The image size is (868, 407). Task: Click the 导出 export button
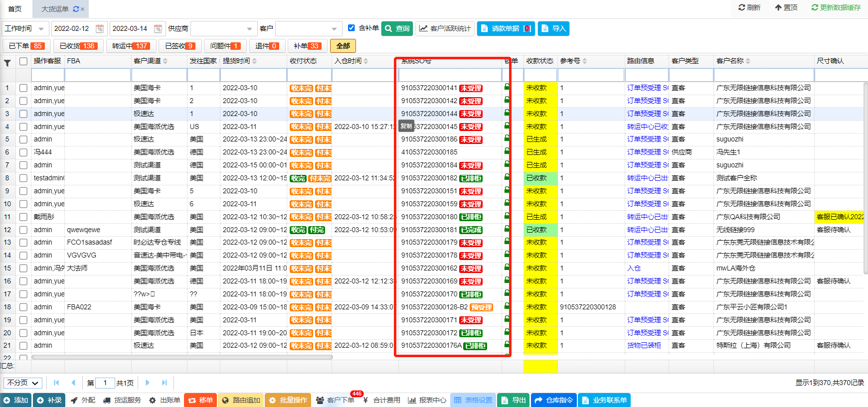point(513,400)
